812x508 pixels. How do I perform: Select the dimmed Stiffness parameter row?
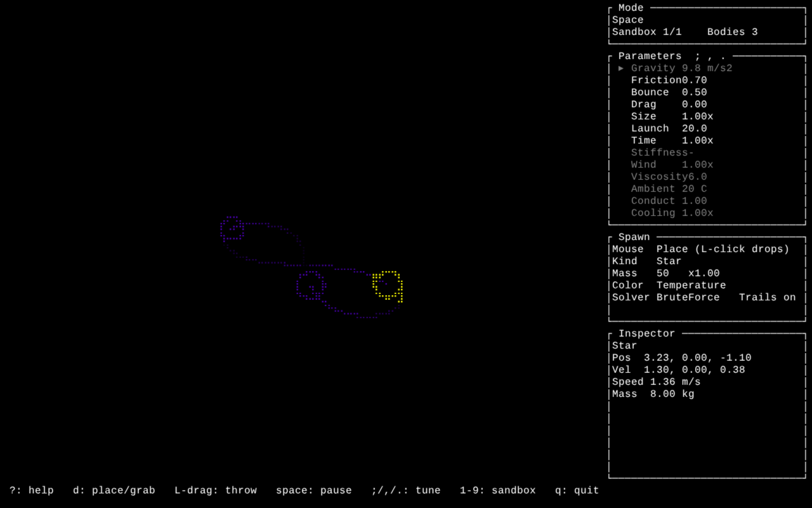tap(662, 153)
